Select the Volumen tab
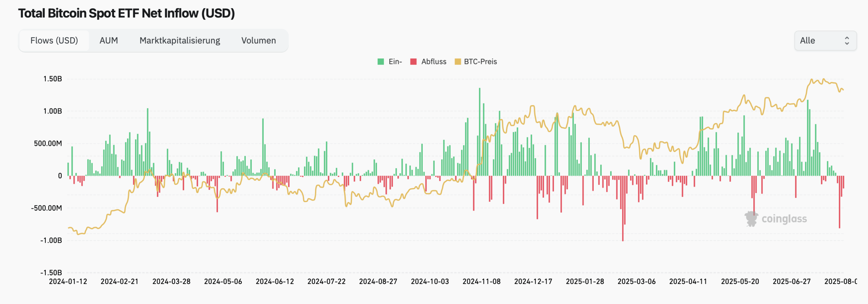This screenshot has height=304, width=868. point(258,41)
